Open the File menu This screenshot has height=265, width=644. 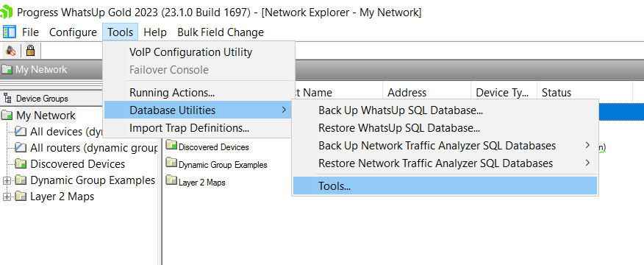click(x=30, y=32)
